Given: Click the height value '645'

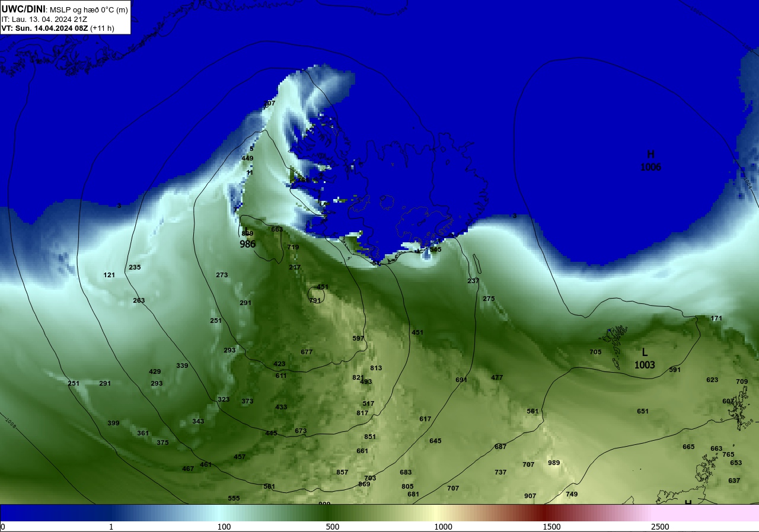Looking at the screenshot, I should pyautogui.click(x=435, y=441).
